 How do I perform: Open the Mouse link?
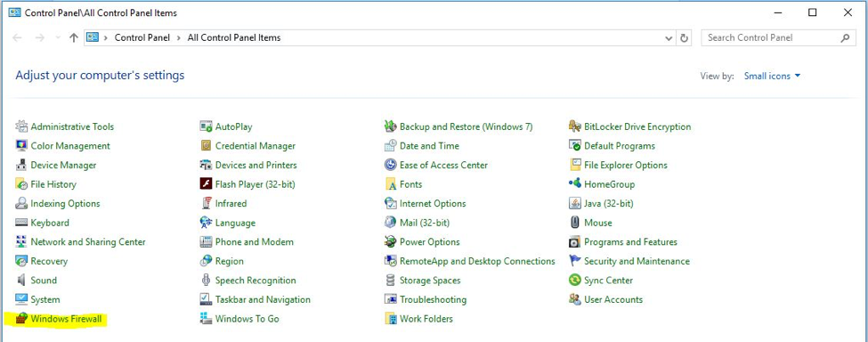(x=598, y=223)
